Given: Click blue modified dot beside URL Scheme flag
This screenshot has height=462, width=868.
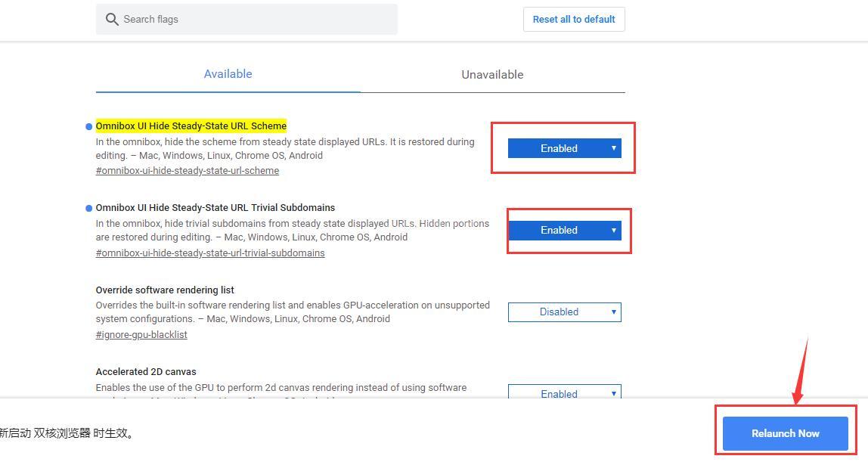Looking at the screenshot, I should click(x=88, y=126).
